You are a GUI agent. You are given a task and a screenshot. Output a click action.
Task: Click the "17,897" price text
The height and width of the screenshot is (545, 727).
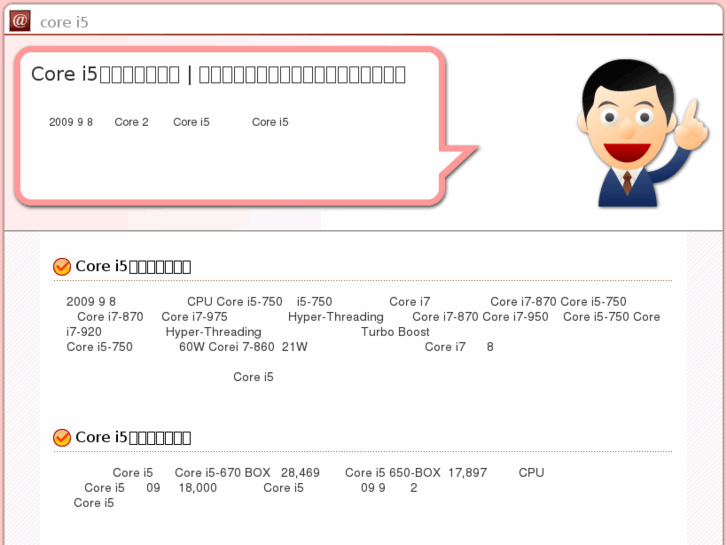[x=467, y=473]
